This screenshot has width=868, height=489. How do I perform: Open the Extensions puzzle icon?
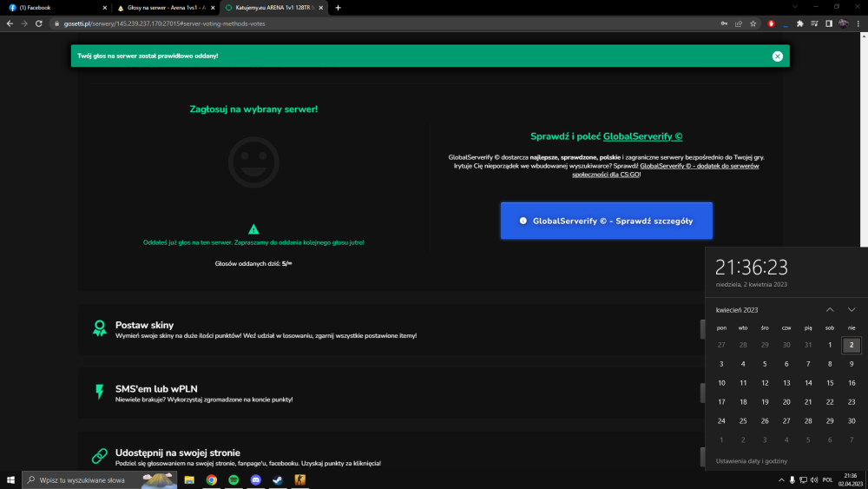800,23
